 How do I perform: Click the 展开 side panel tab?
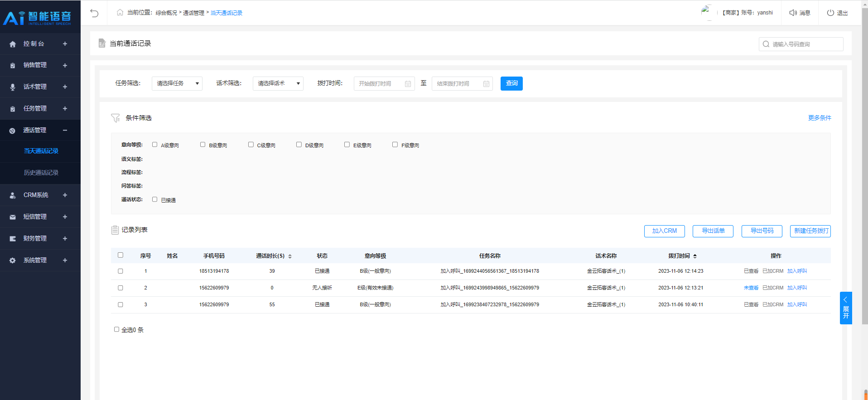[x=846, y=308]
